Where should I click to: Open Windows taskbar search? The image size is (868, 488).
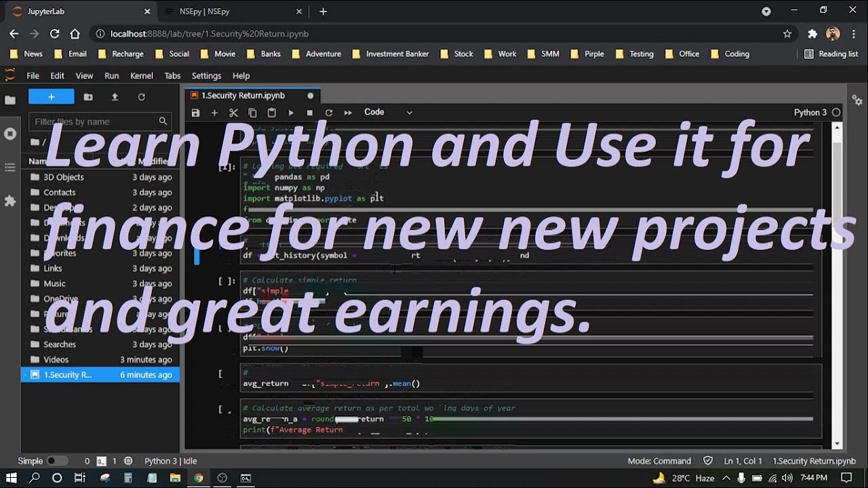tap(35, 478)
